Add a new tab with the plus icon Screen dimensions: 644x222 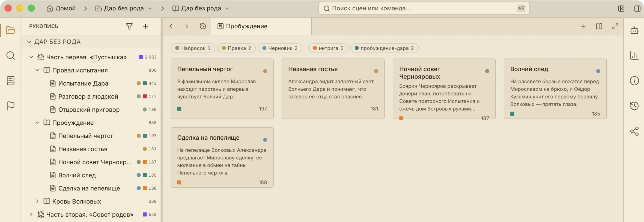pyautogui.click(x=583, y=26)
